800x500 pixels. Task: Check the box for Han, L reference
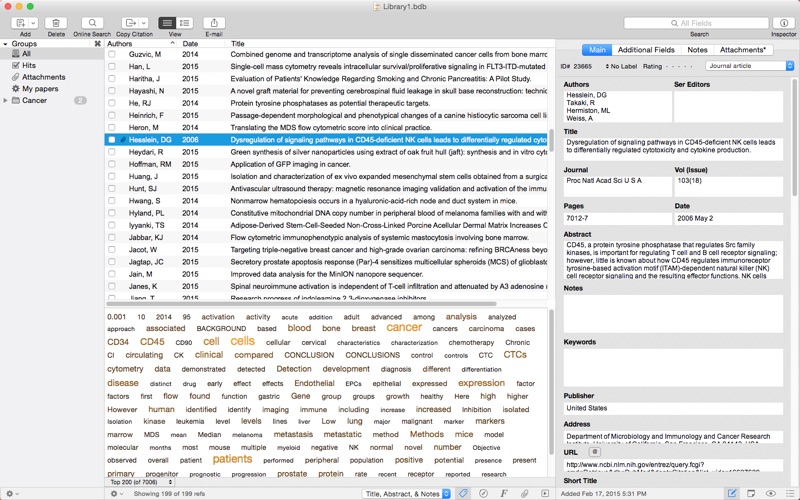tap(112, 66)
